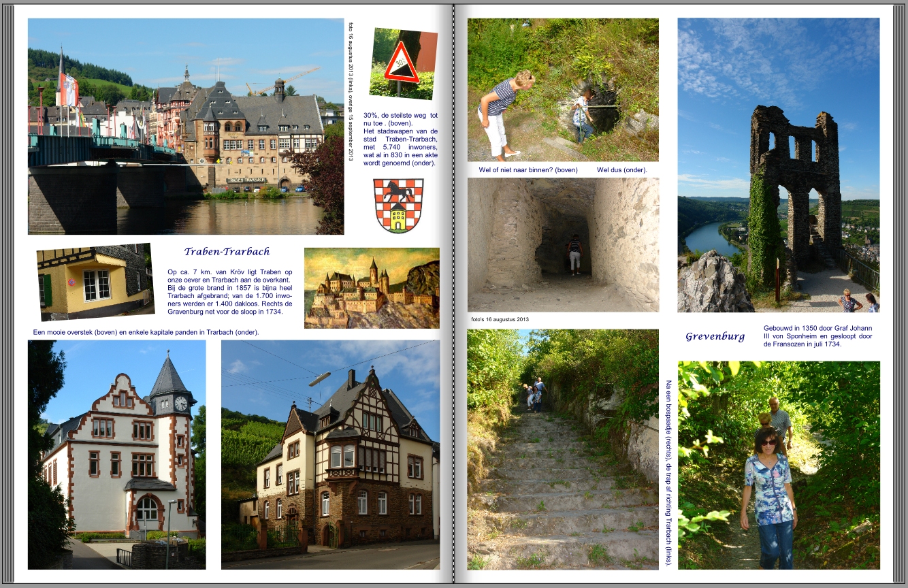The width and height of the screenshot is (908, 588).
Task: Click the 'Grevenburg' heading text
Action: click(x=715, y=336)
